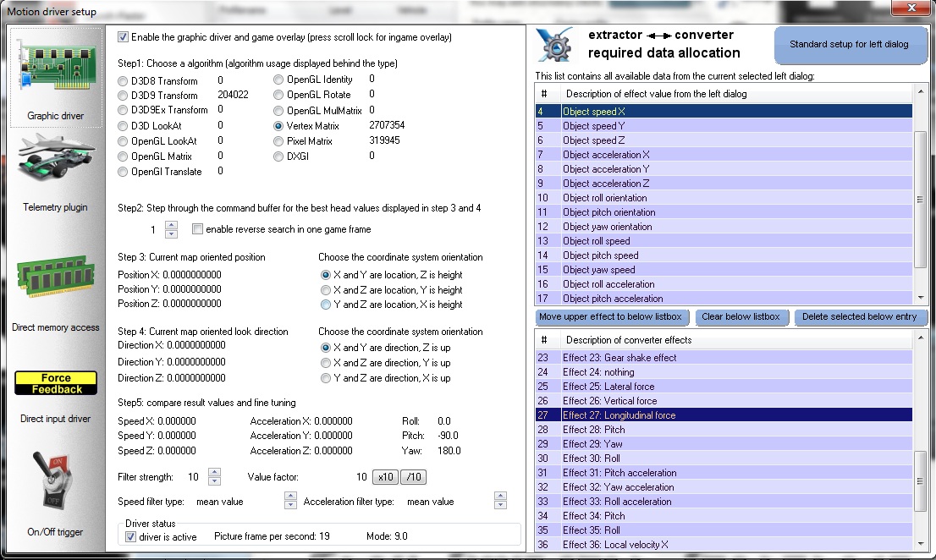Select the Vertex Matrix algorithm
The height and width of the screenshot is (560, 936).
pos(278,126)
